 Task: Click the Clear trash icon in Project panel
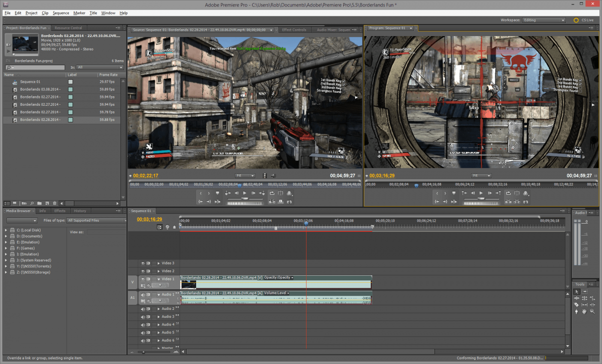(54, 203)
